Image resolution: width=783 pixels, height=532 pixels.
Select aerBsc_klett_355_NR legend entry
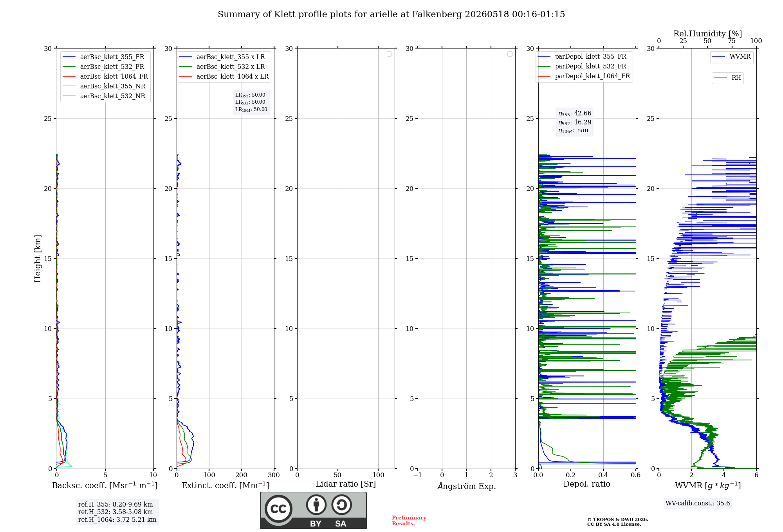[x=105, y=86]
